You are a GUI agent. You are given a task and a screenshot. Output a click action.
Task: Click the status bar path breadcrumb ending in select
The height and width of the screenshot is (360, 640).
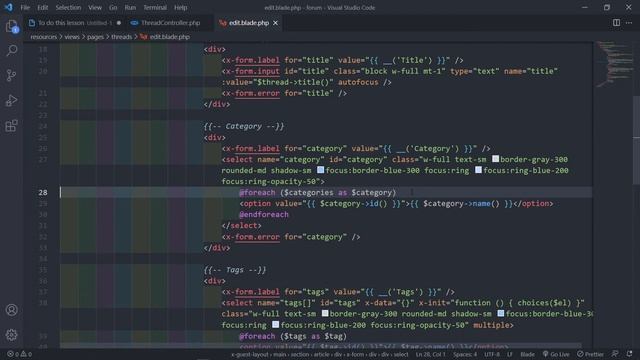[x=320, y=354]
